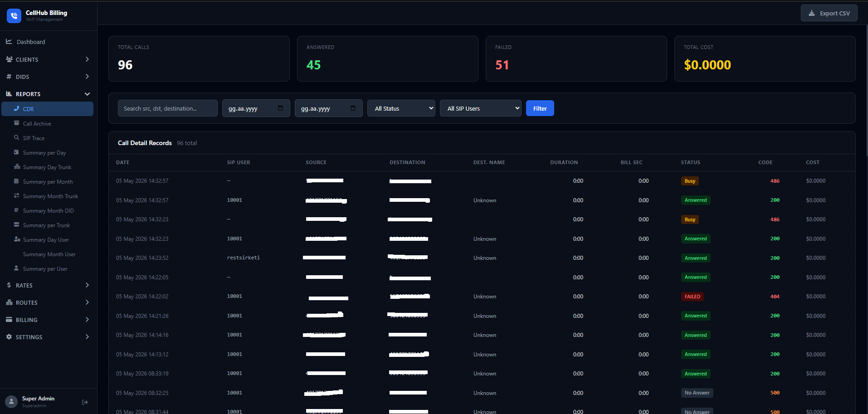Open the first date field calendar picker
The width and height of the screenshot is (868, 414).
[280, 108]
